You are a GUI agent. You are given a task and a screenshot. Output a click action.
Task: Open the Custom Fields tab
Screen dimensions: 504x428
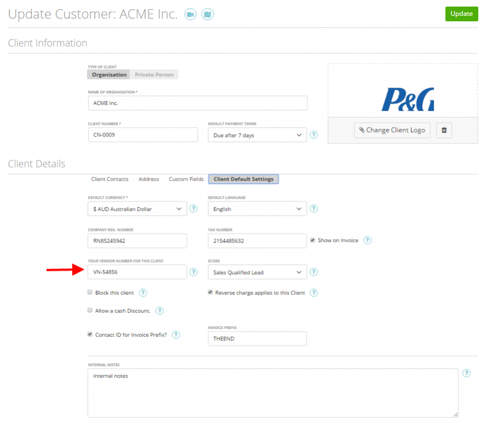tap(186, 179)
